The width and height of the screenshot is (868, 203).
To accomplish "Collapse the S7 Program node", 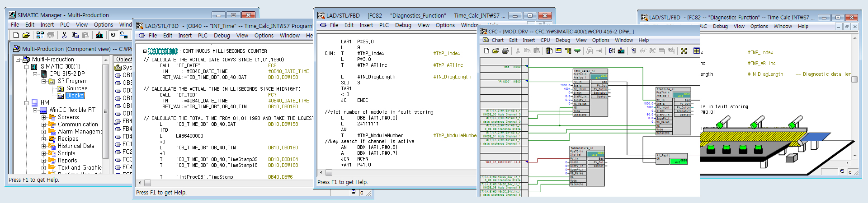I will tap(44, 81).
